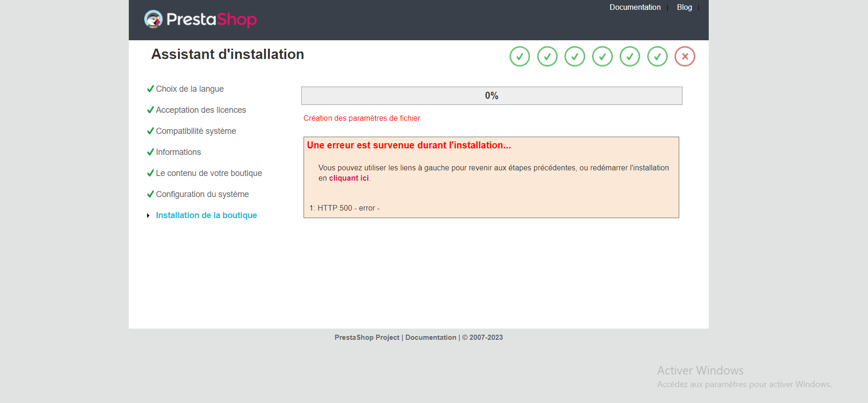Image resolution: width=868 pixels, height=403 pixels.
Task: Click the 0% installation progress bar
Action: [491, 95]
